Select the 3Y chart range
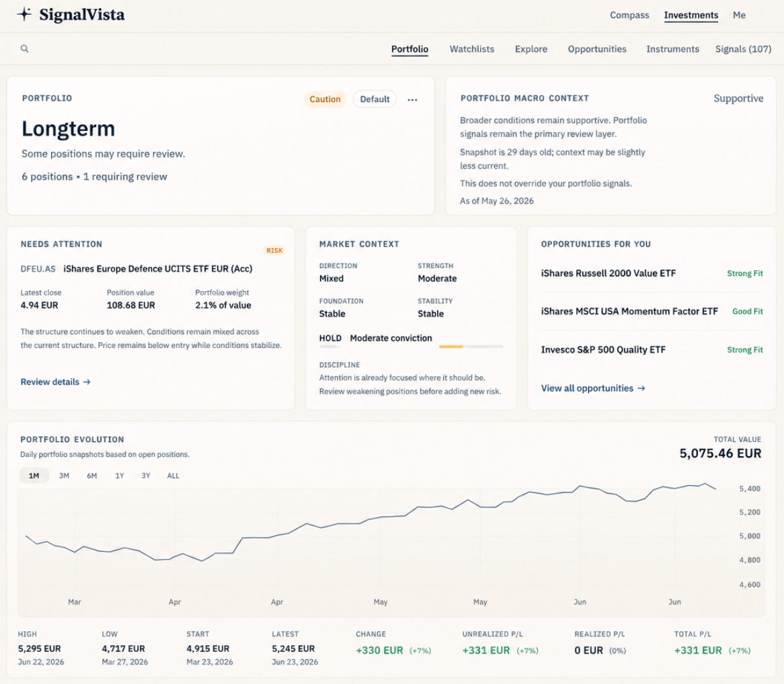784x684 pixels. [146, 476]
